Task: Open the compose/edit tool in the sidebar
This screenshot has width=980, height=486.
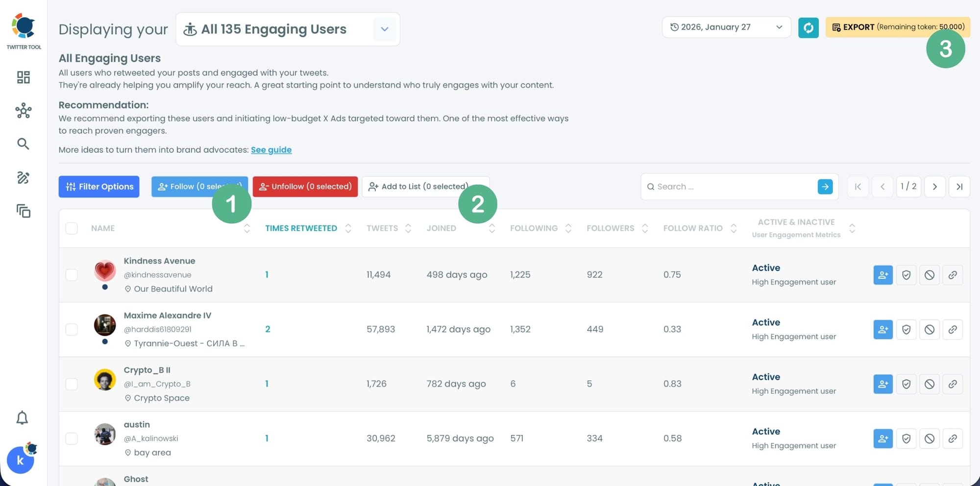Action: click(23, 178)
